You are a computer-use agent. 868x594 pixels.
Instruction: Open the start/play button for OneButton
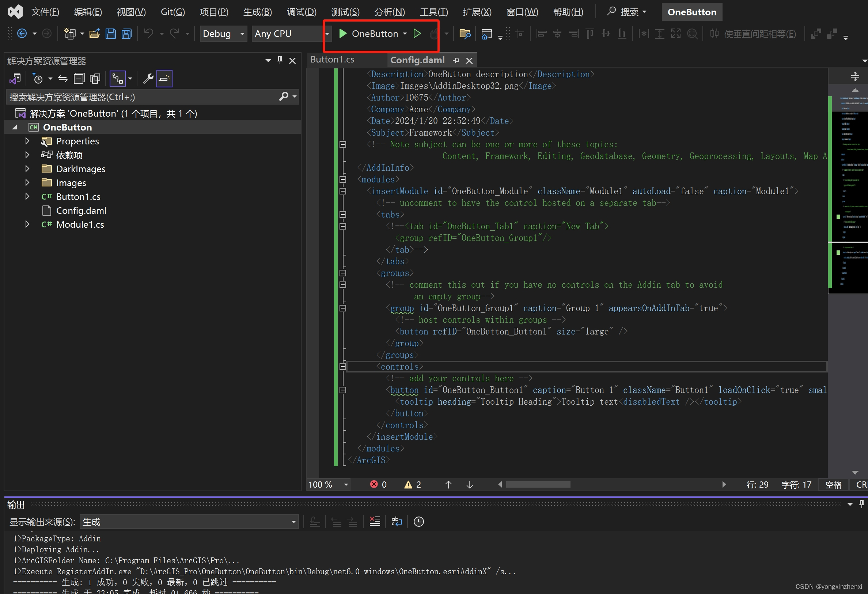tap(344, 34)
